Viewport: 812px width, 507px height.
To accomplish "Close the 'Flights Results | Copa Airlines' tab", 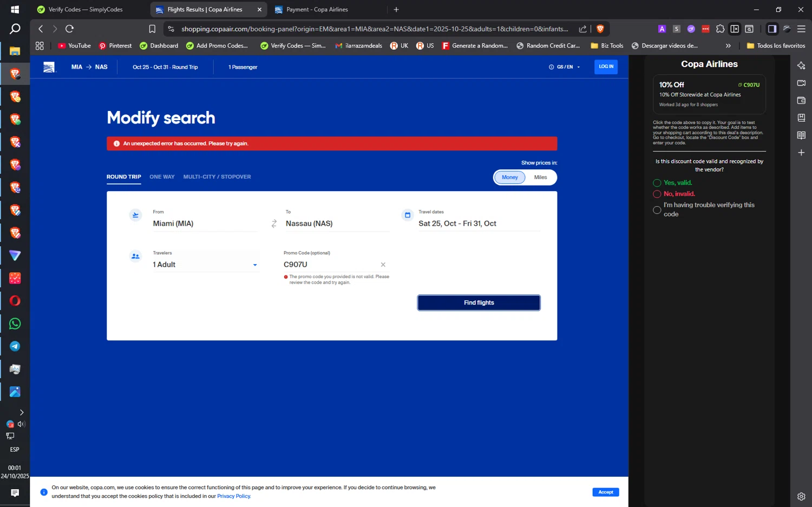I will 259,9.
